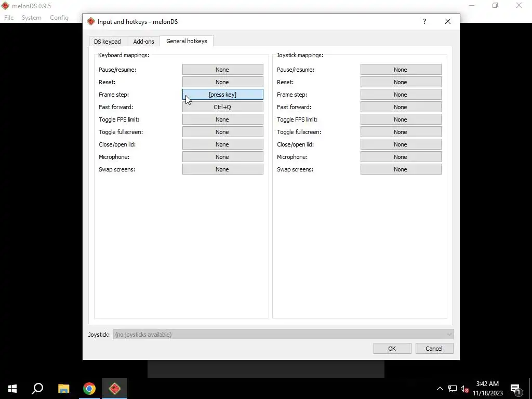The width and height of the screenshot is (532, 399).
Task: Set keyboard Microphone mapping
Action: coord(222,157)
